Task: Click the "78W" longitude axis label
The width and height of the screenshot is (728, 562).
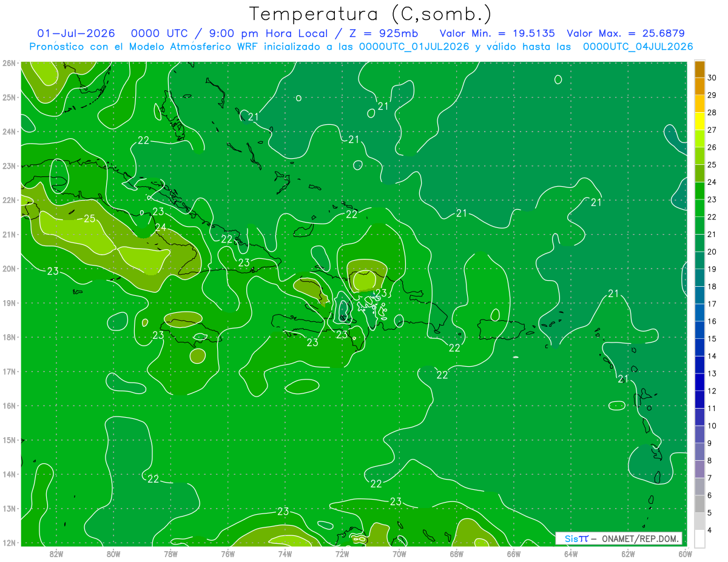Action: [x=170, y=554]
